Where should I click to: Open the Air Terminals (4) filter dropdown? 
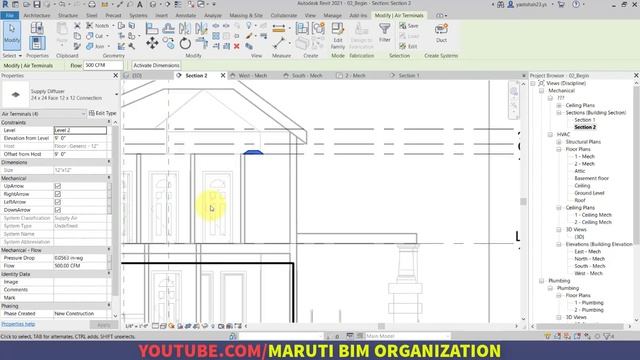(83, 114)
